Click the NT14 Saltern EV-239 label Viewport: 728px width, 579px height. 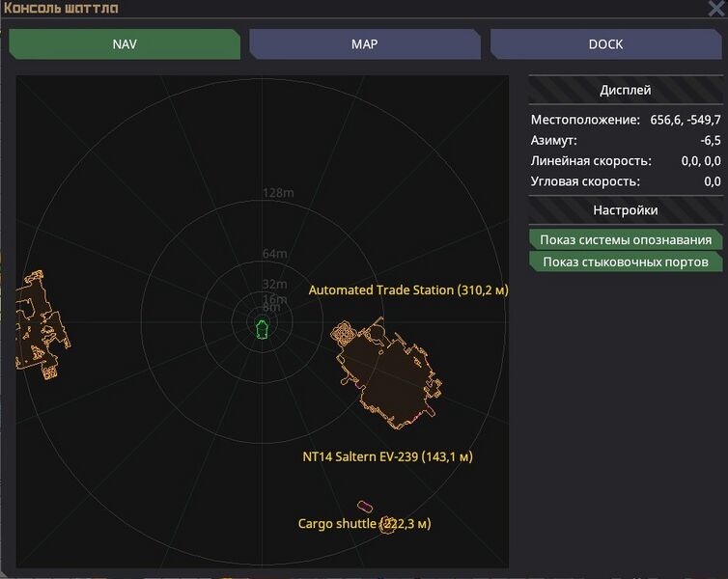click(387, 456)
